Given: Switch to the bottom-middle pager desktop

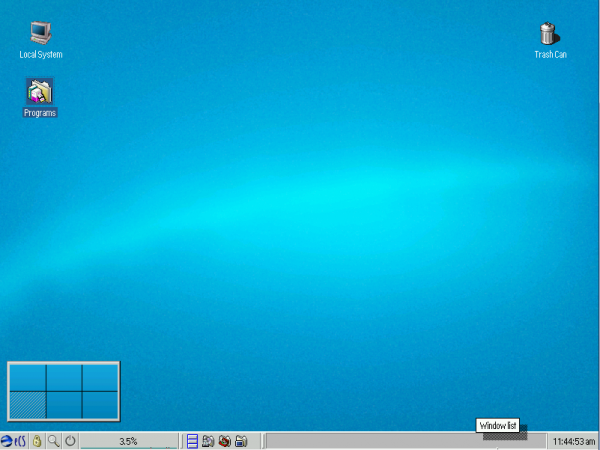Looking at the screenshot, I should [64, 404].
